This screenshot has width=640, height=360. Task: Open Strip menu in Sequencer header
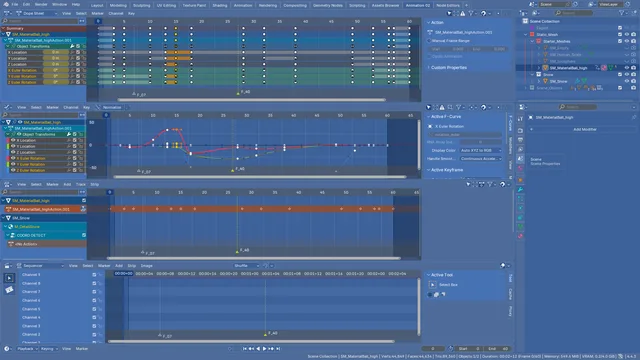131,266
